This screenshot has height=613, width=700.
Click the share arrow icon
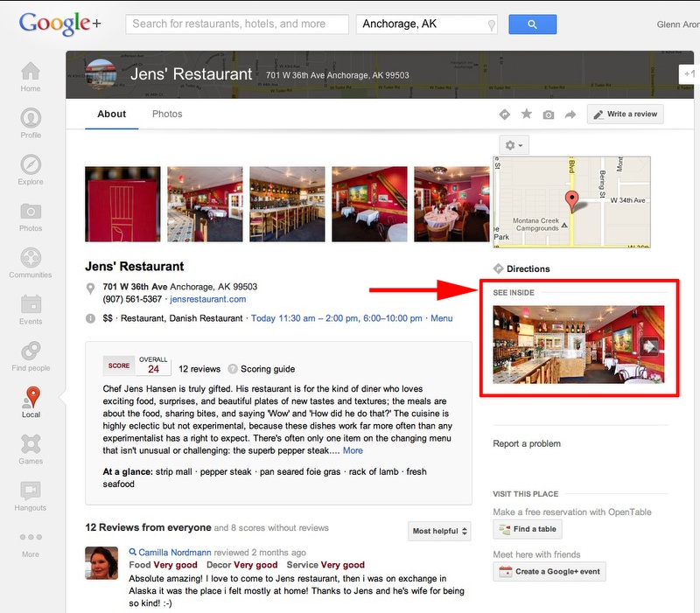click(570, 115)
